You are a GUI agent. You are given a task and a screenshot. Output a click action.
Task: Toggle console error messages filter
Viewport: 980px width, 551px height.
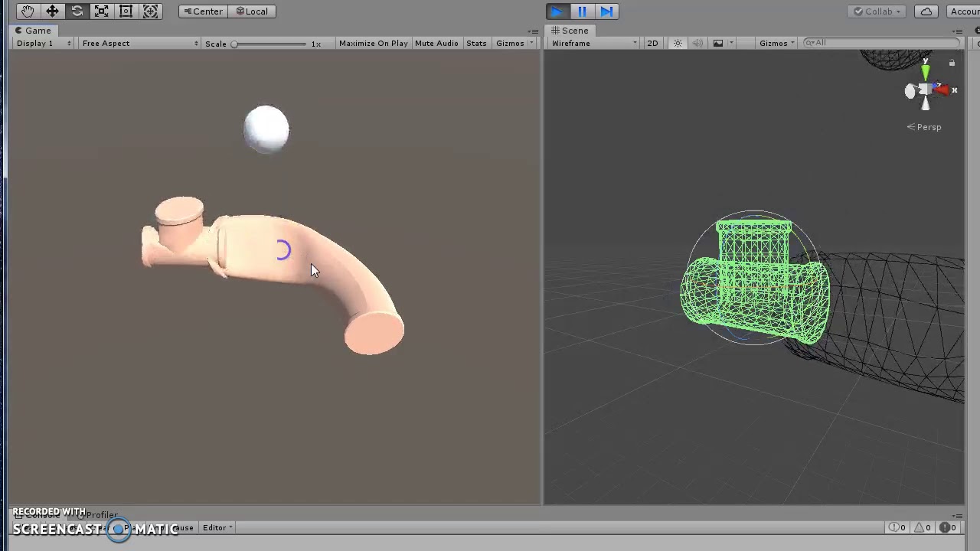point(946,527)
